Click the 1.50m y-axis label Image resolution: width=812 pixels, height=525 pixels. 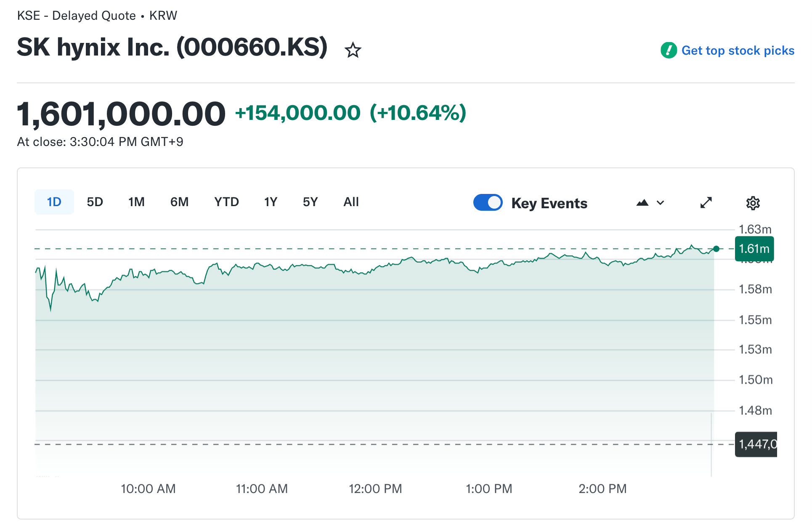[x=756, y=380]
